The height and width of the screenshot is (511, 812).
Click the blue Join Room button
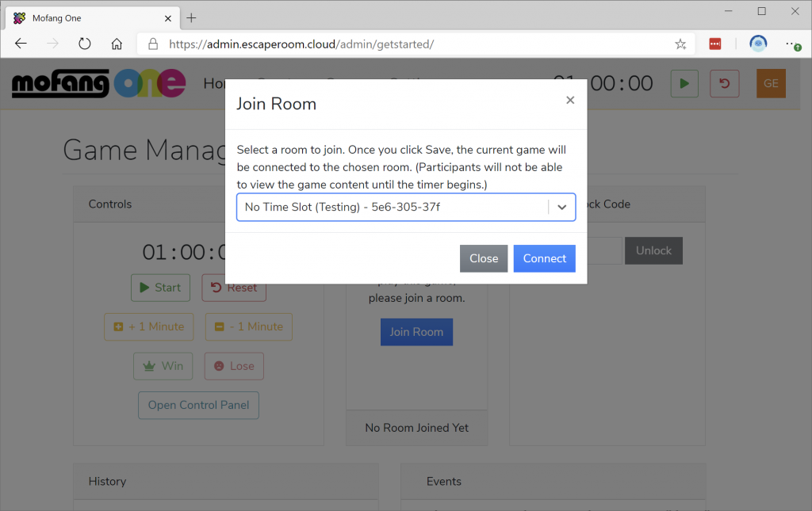click(x=416, y=332)
